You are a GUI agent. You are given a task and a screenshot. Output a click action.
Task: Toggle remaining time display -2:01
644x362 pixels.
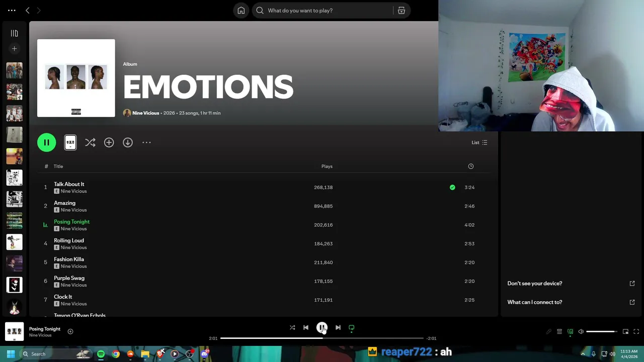[431, 338]
